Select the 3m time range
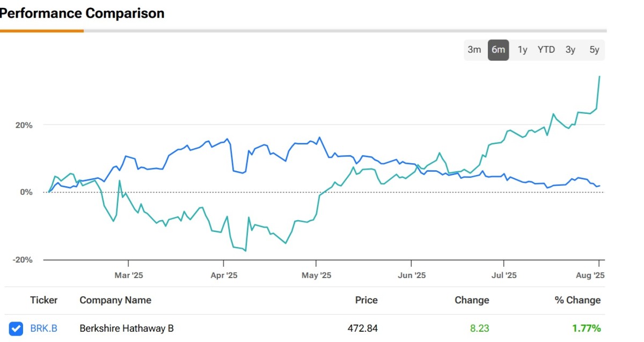The image size is (644, 342). 474,50
